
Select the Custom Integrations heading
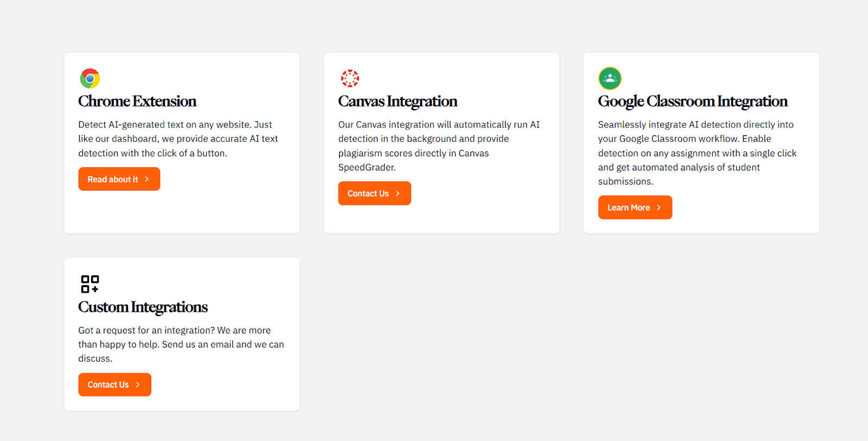coord(143,307)
